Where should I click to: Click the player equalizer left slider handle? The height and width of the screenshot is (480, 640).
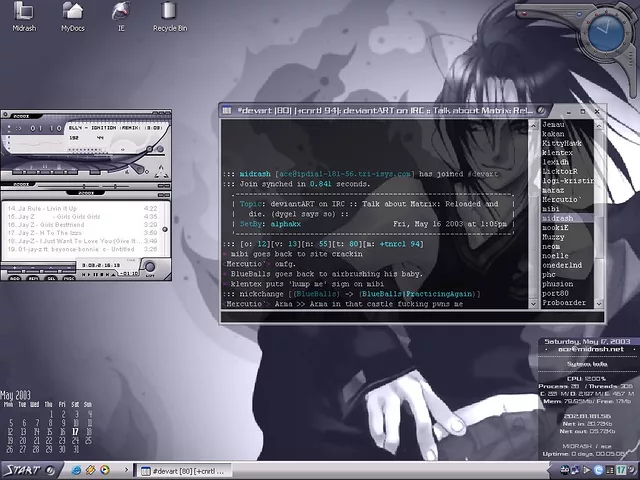point(84,186)
